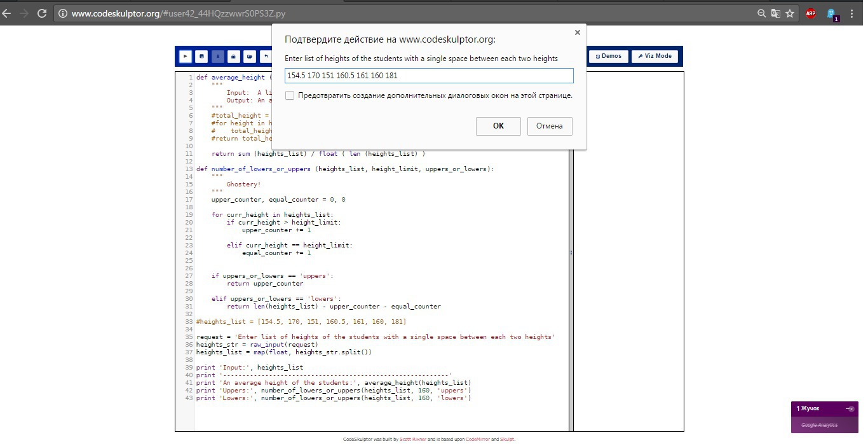Click the site info icon in address bar

63,13
